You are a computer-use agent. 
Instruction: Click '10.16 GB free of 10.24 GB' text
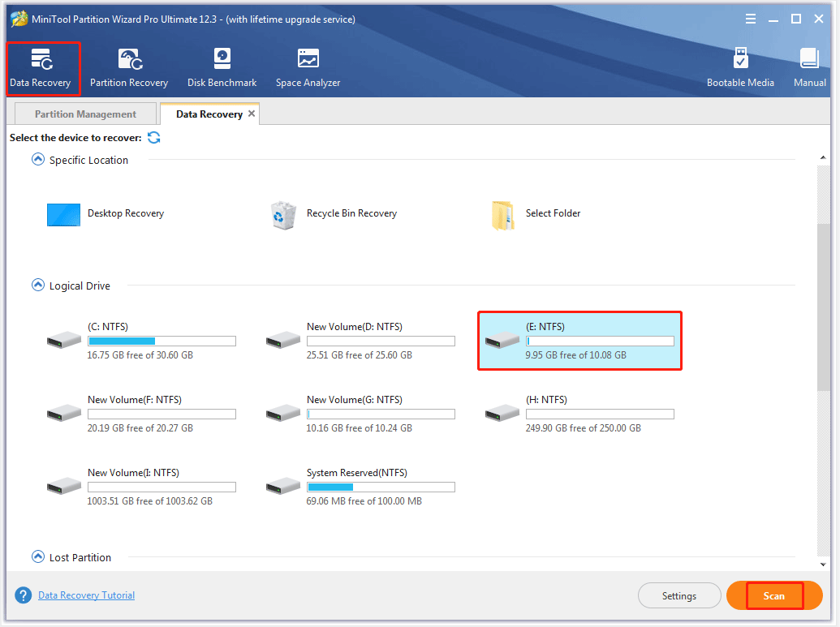360,427
